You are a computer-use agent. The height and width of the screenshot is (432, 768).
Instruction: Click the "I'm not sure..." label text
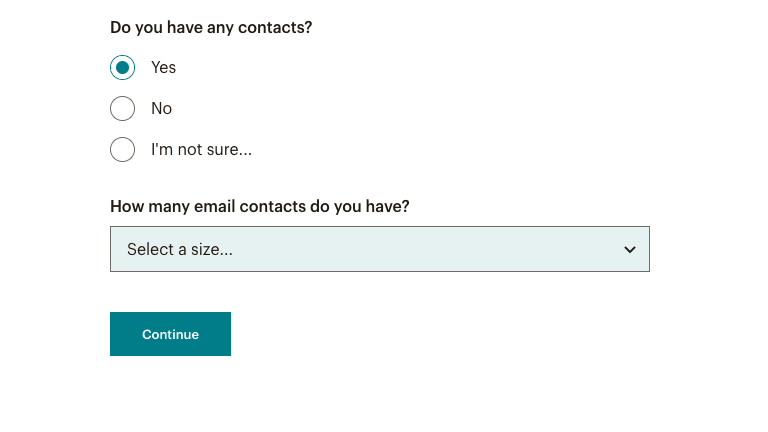click(x=201, y=150)
